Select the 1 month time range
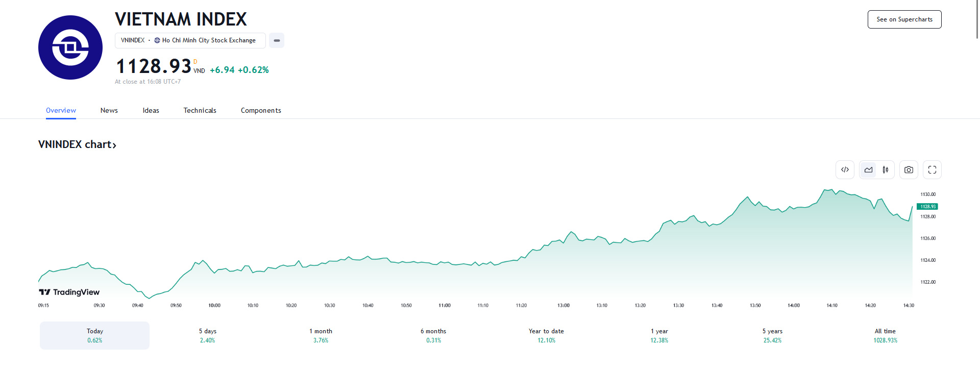This screenshot has width=980, height=370. (x=321, y=335)
